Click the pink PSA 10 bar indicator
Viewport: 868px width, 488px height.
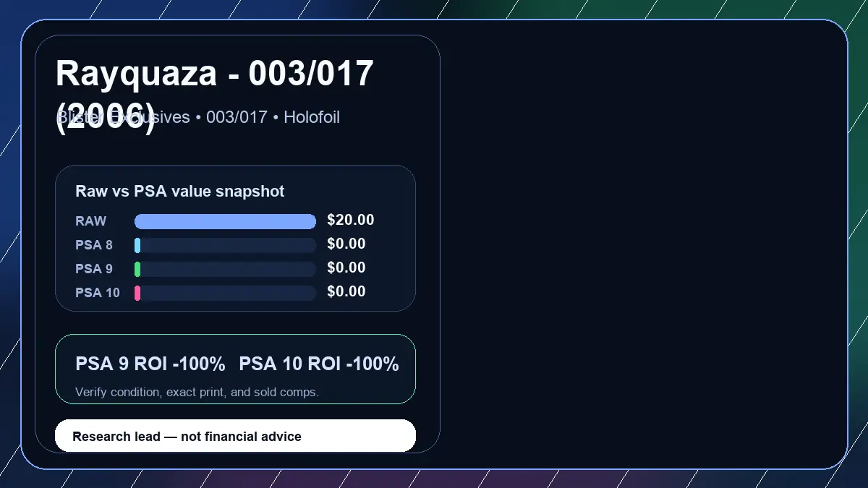137,293
